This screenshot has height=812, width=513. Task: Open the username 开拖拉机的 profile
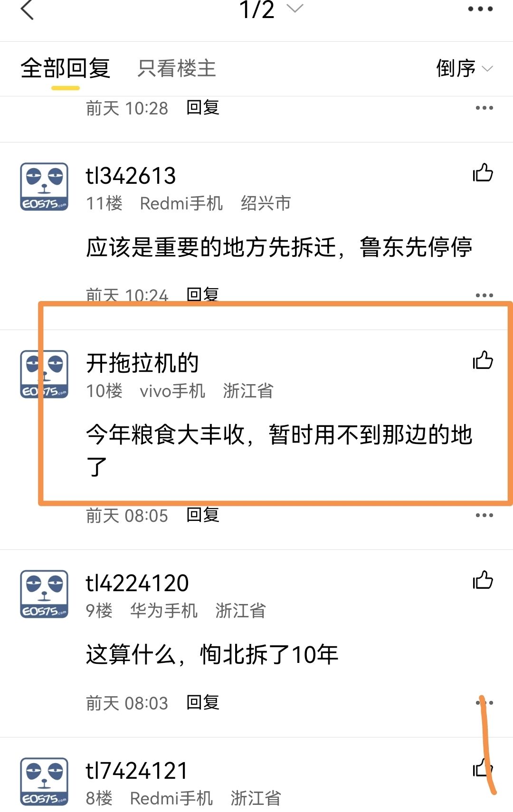pos(142,363)
